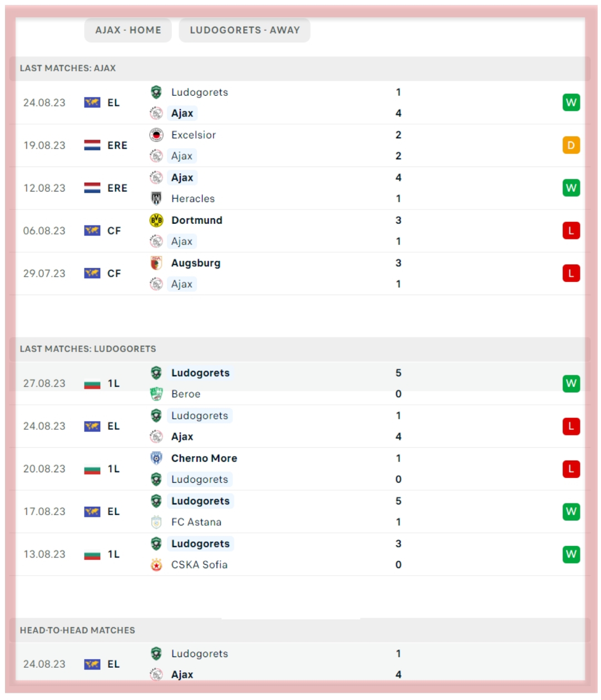This screenshot has height=700, width=601.
Task: Click the Bulgarian flag on 27.08.23 match
Action: (92, 384)
